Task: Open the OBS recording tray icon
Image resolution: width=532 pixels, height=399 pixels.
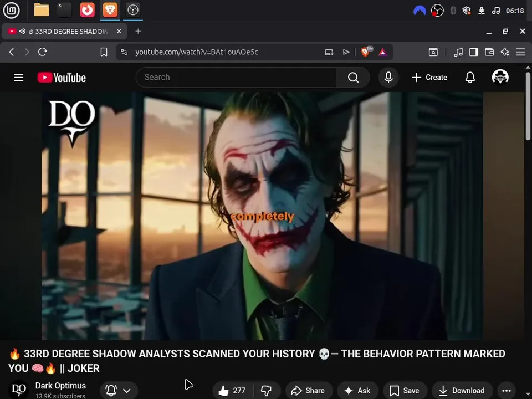Action: (x=437, y=11)
